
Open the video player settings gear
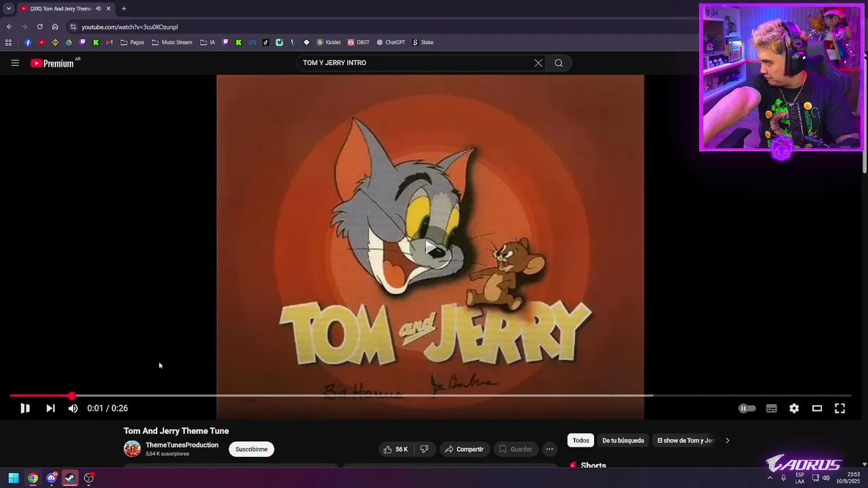(794, 408)
